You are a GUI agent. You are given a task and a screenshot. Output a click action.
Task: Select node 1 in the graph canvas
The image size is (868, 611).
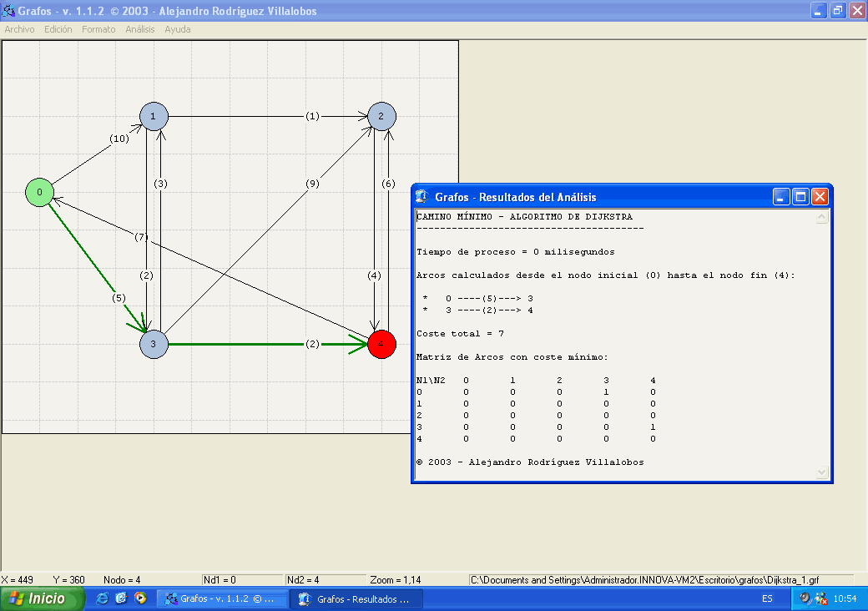154,116
